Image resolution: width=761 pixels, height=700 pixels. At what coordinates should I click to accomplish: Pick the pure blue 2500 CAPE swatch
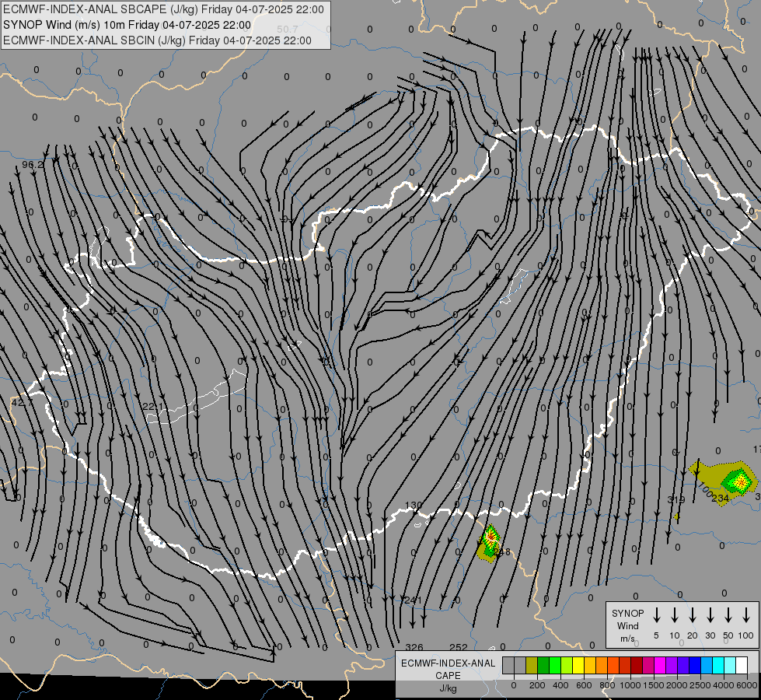click(x=695, y=665)
